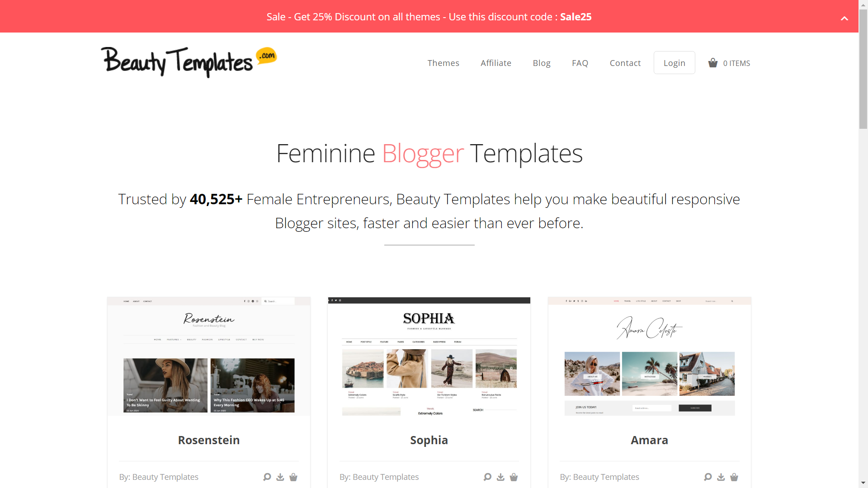Click the add-to-cart icon on Rosenstein template
Image resolution: width=868 pixels, height=488 pixels.
(x=294, y=477)
